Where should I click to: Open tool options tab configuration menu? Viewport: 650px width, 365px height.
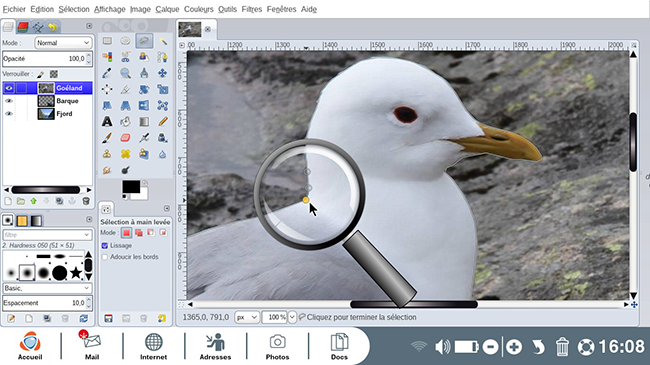(167, 208)
